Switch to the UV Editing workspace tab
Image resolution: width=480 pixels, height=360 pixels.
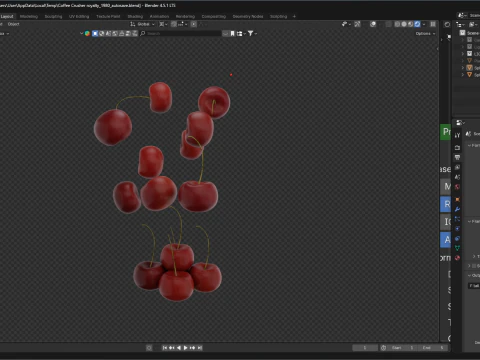(79, 16)
